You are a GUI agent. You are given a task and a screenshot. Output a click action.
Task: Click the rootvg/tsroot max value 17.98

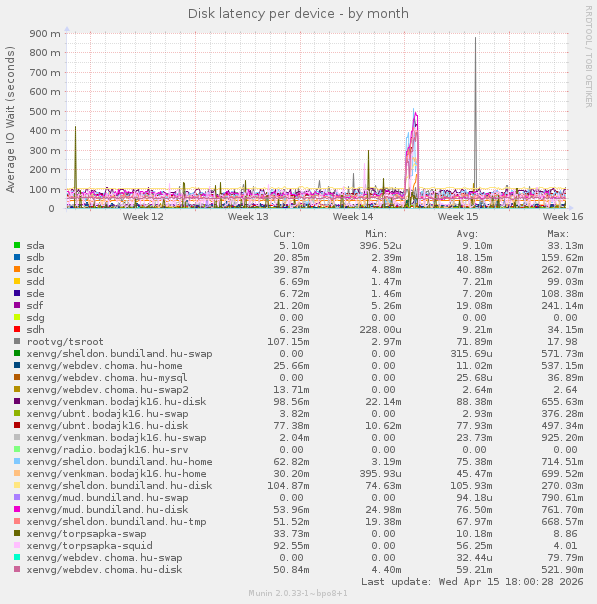click(x=562, y=342)
